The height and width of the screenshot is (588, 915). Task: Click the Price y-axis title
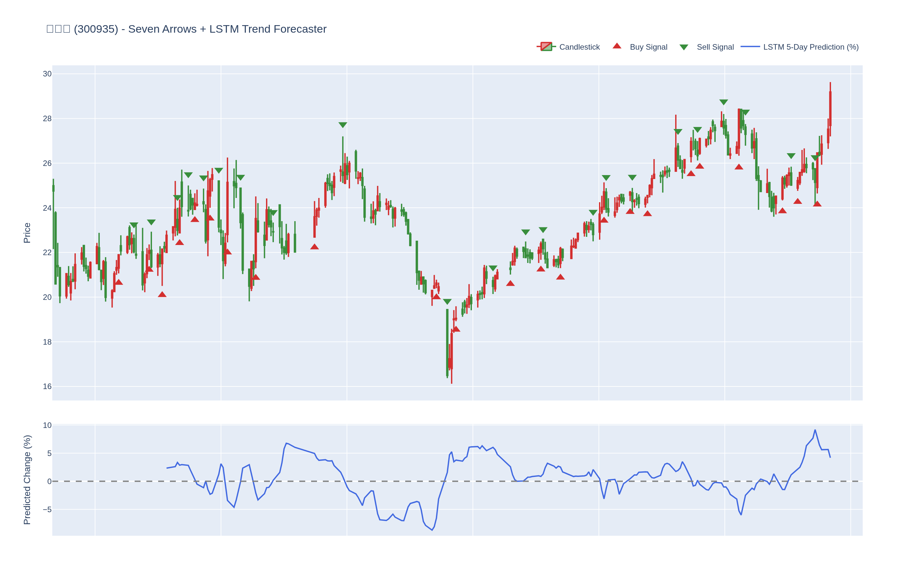click(x=27, y=233)
